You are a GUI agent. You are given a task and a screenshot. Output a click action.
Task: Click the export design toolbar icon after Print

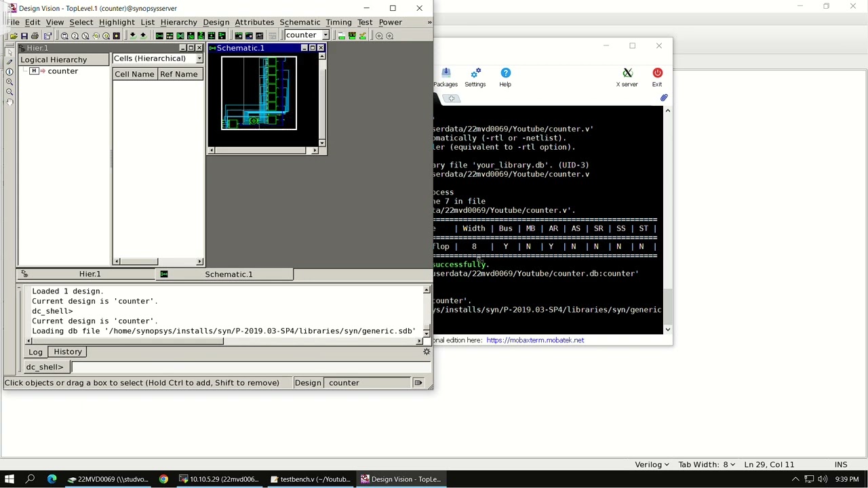tap(47, 36)
